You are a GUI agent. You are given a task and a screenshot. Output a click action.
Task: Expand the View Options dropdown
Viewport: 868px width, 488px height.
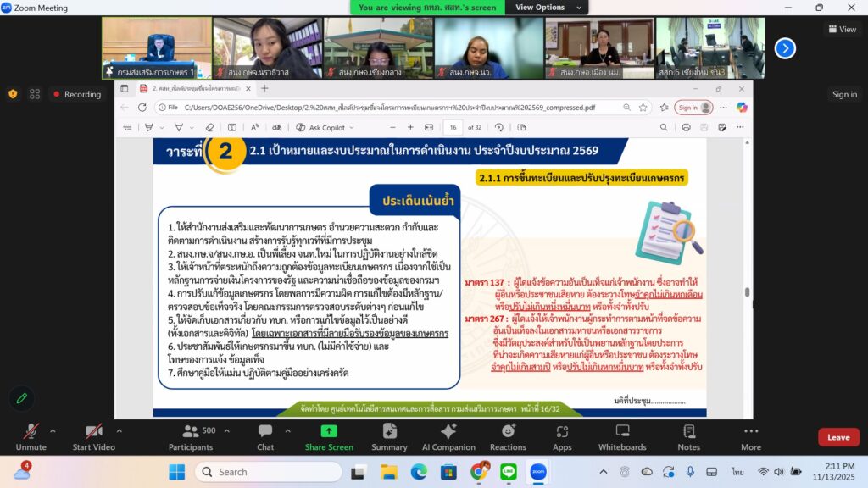tap(545, 8)
